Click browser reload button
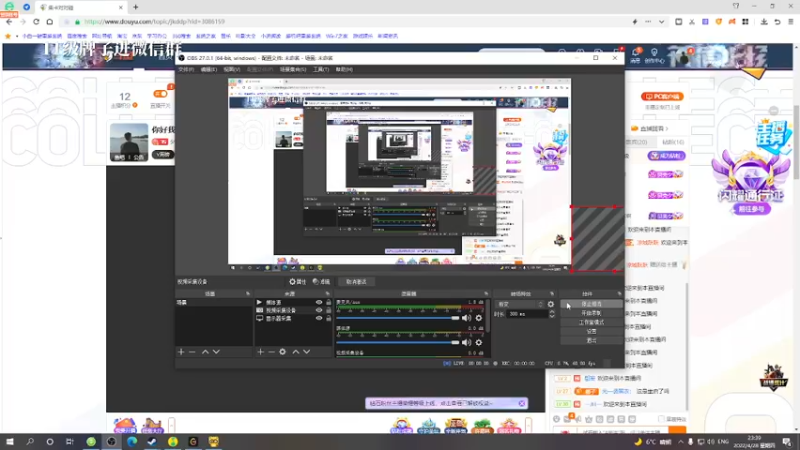The height and width of the screenshot is (450, 800). coord(36,22)
